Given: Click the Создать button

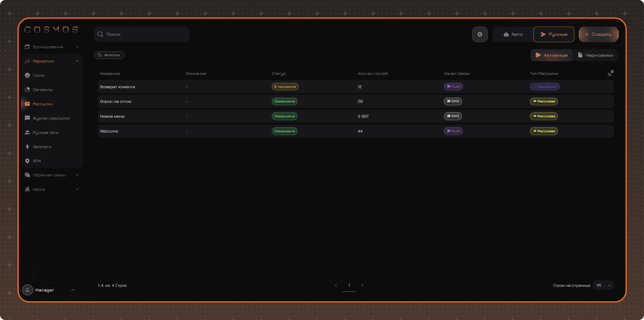Looking at the screenshot, I should (598, 34).
